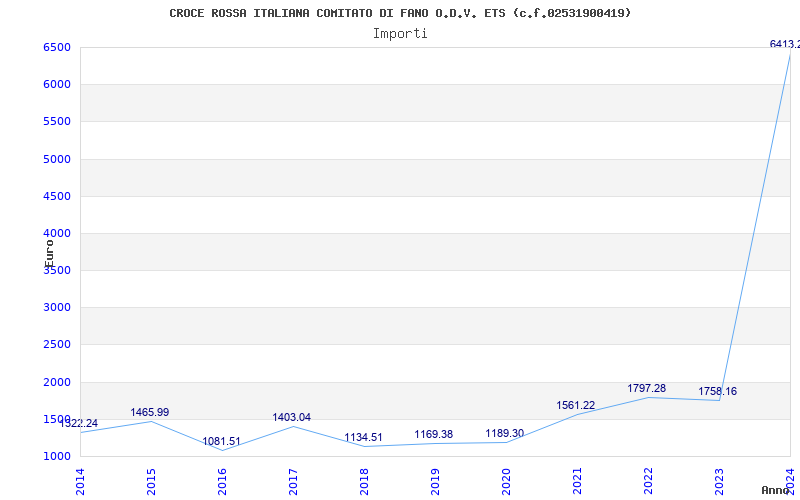The width and height of the screenshot is (800, 500).
Task: Click the data value 1322.24
Action: coord(79,423)
